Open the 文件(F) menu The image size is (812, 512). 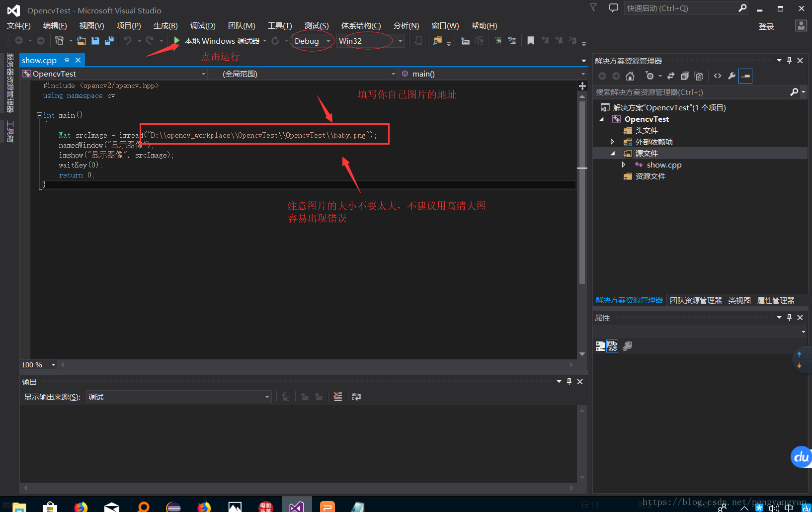19,26
